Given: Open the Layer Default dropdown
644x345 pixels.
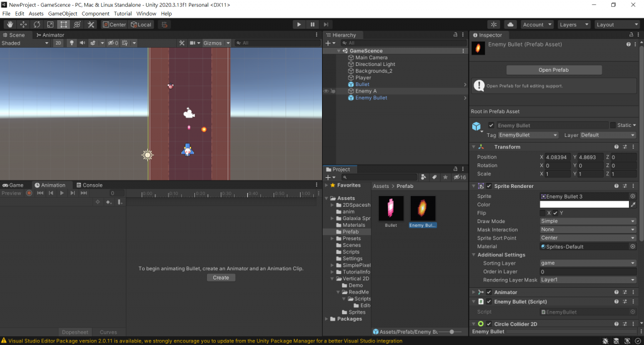Looking at the screenshot, I should [x=608, y=135].
